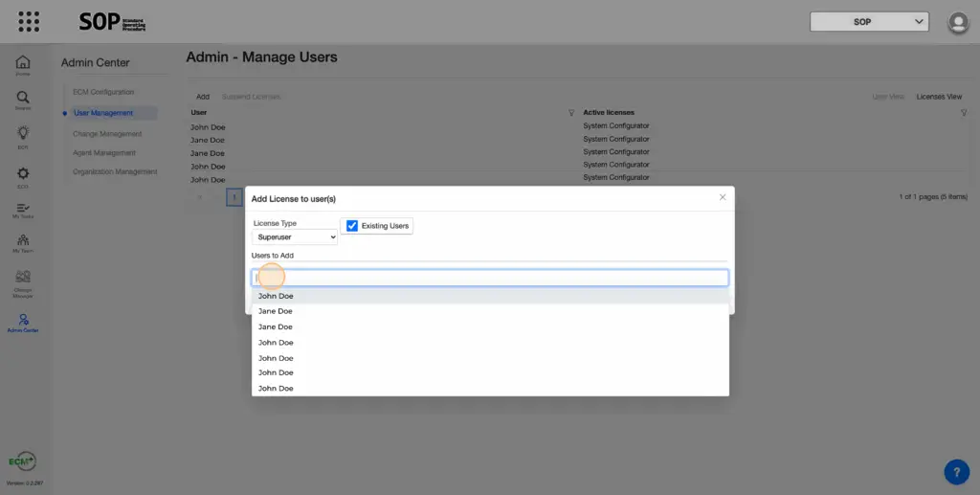Uncheck the Existing Users checkbox
The width and height of the screenshot is (980, 495).
click(352, 226)
